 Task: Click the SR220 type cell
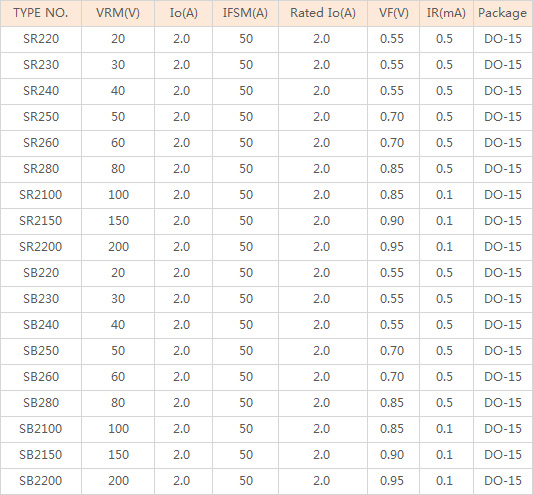tap(41, 39)
